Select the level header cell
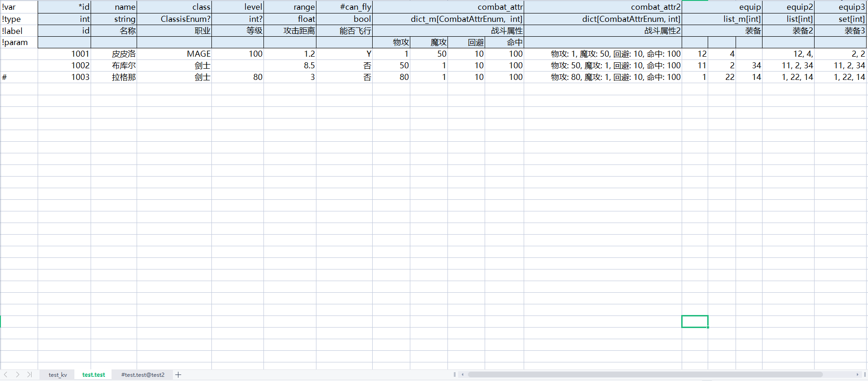Image resolution: width=868 pixels, height=381 pixels. click(x=237, y=7)
